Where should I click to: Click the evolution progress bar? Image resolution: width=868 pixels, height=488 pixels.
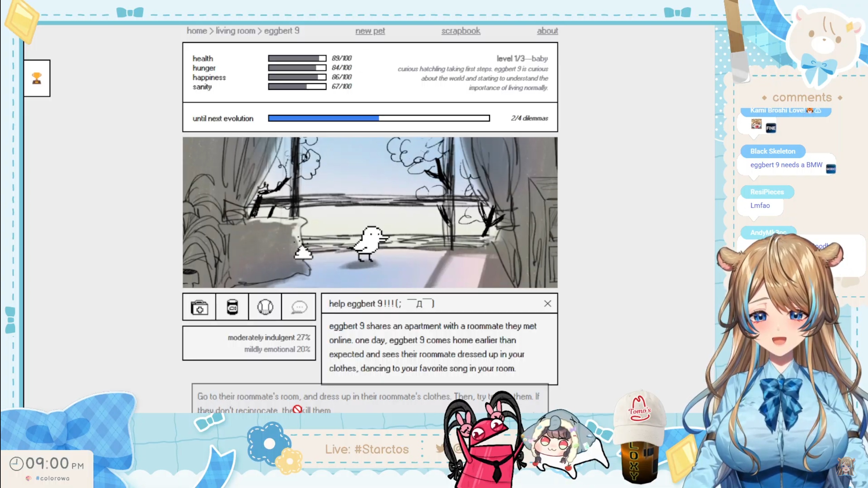pyautogui.click(x=379, y=118)
